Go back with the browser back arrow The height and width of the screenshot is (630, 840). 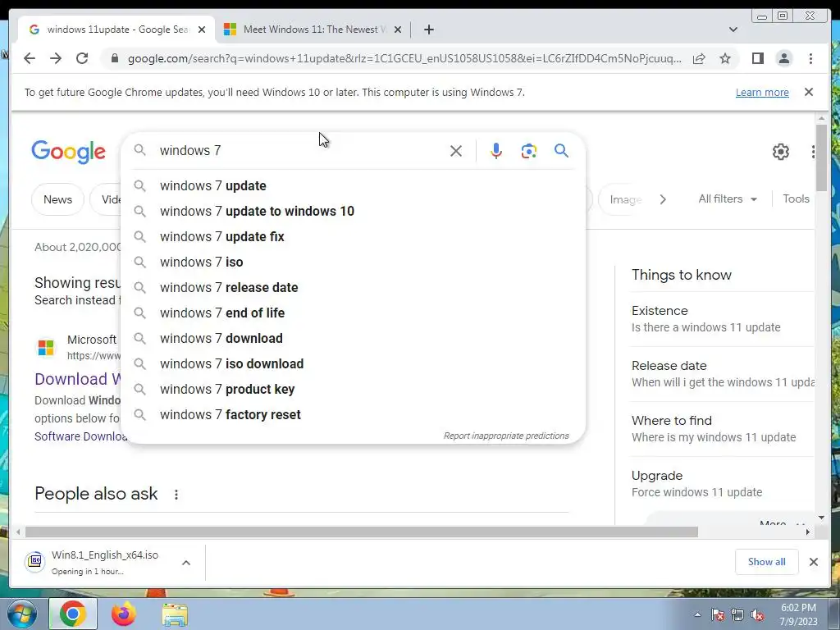pos(30,58)
